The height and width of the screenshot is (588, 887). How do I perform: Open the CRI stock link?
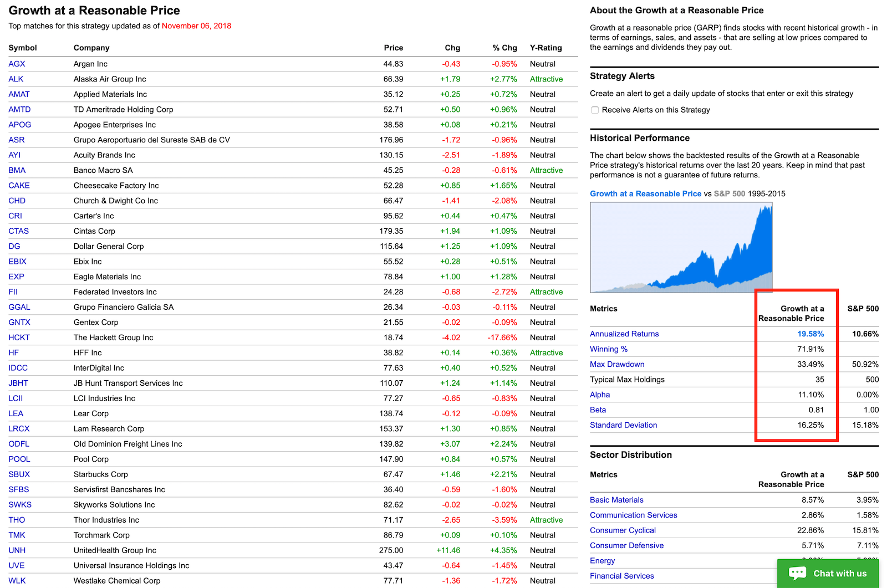(x=16, y=216)
